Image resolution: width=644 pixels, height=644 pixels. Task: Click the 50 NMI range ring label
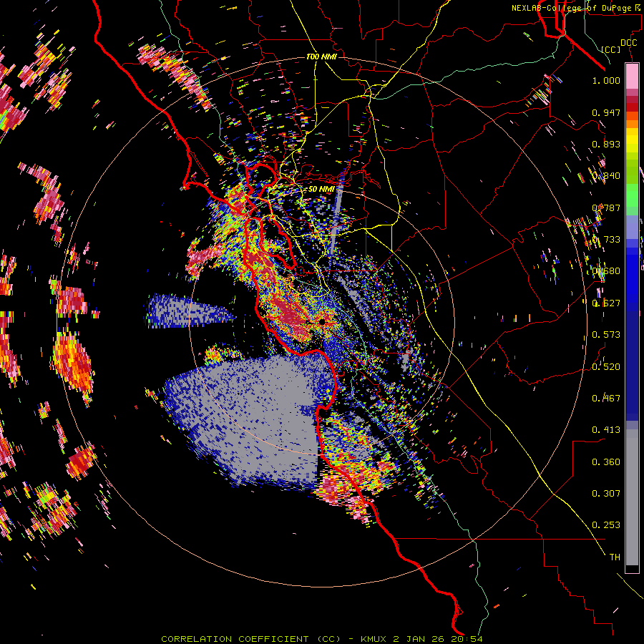(x=321, y=189)
